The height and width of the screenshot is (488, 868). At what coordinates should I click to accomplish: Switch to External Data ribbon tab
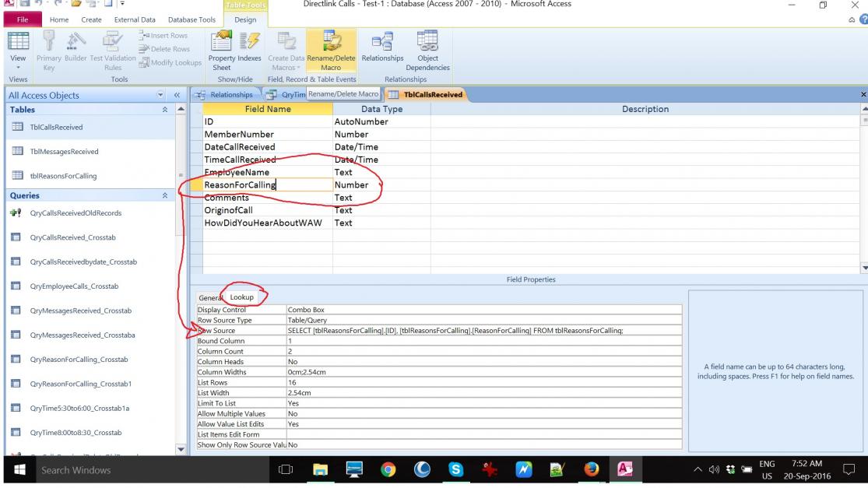pos(135,19)
